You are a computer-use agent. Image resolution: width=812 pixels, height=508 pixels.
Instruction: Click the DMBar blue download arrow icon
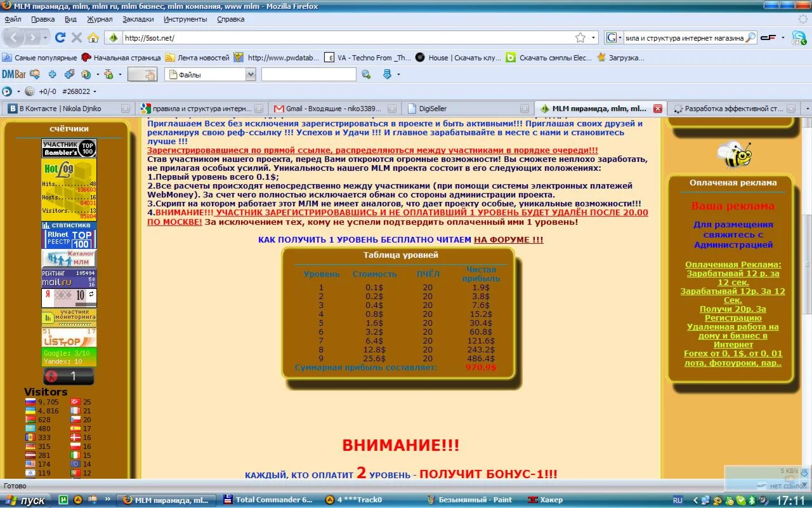pyautogui.click(x=387, y=74)
